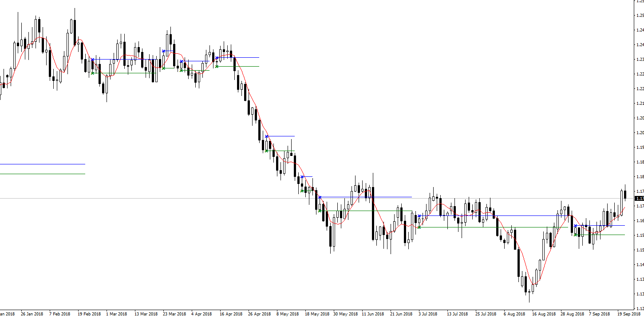This screenshot has height=319, width=644.
Task: Click the 26 Jan 2018 date label
Action: click(x=32, y=314)
